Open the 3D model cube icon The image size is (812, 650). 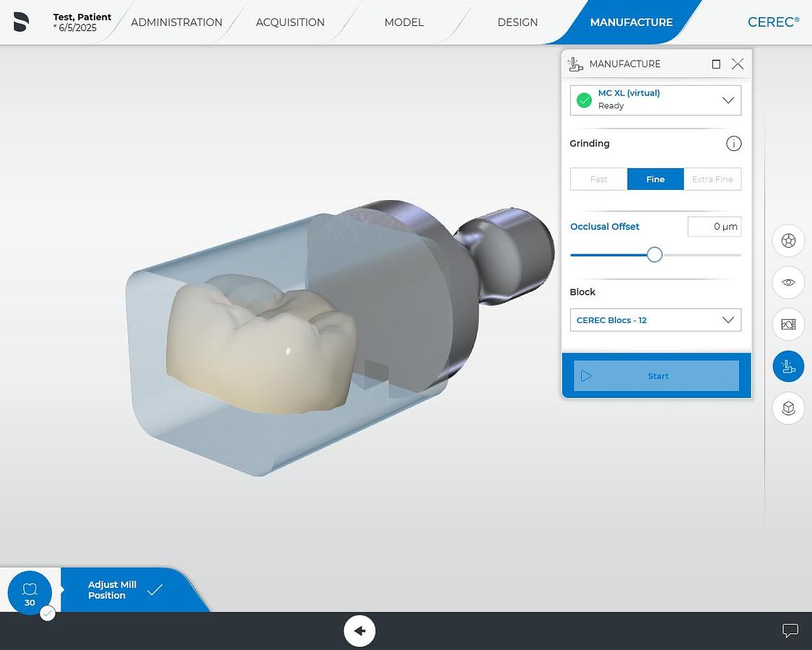click(x=788, y=408)
